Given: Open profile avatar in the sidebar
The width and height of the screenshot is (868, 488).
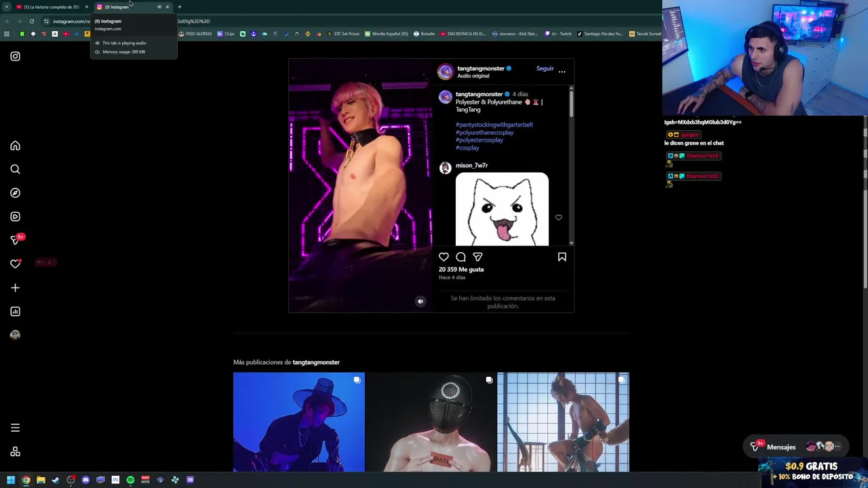Looking at the screenshot, I should click(x=15, y=335).
